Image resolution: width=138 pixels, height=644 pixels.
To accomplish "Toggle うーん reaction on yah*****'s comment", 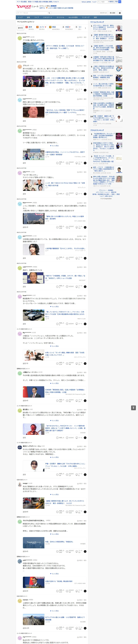I will coord(79,591).
